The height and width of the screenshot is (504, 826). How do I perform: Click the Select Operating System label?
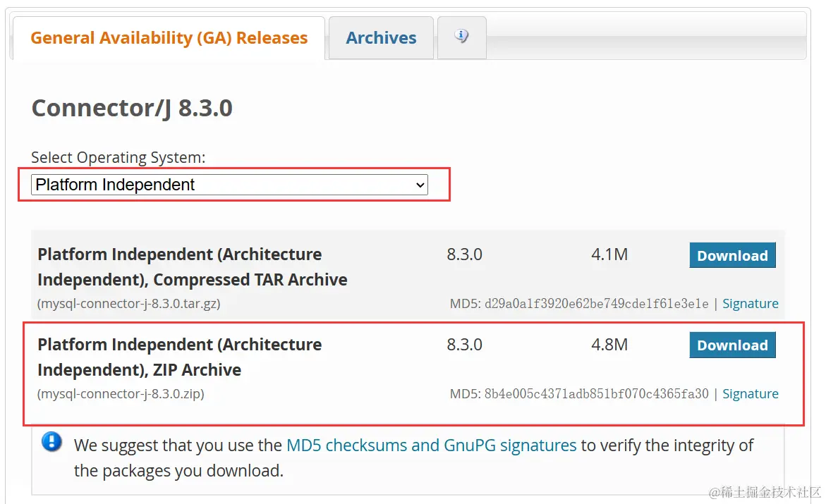119,157
